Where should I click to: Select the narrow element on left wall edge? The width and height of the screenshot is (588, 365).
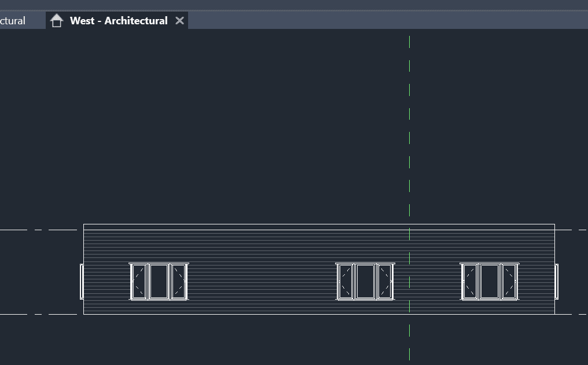[x=82, y=282]
